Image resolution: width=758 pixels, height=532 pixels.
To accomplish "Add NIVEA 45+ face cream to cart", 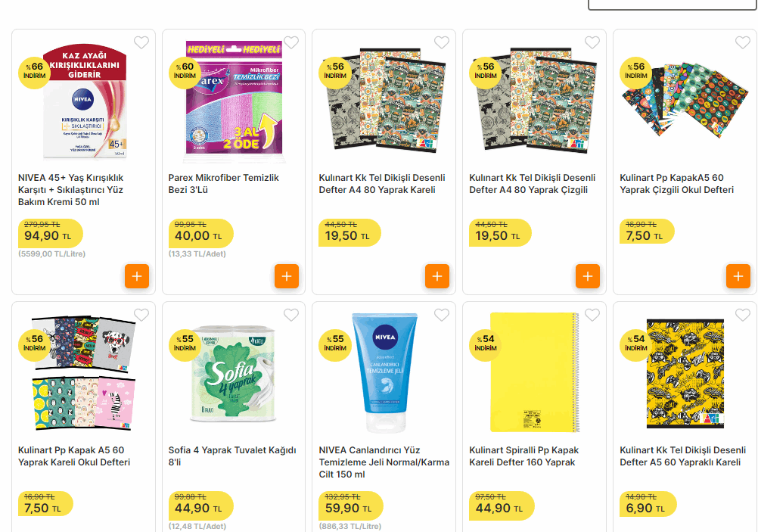I will click(136, 276).
